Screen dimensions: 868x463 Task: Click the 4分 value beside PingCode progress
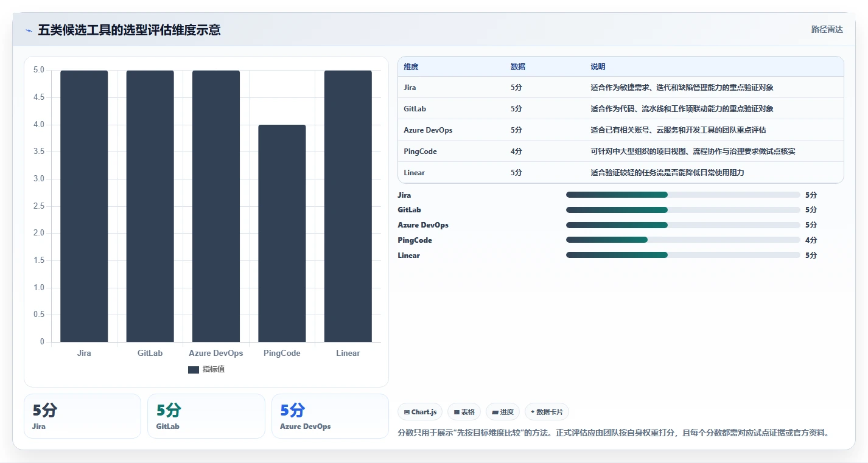click(811, 240)
